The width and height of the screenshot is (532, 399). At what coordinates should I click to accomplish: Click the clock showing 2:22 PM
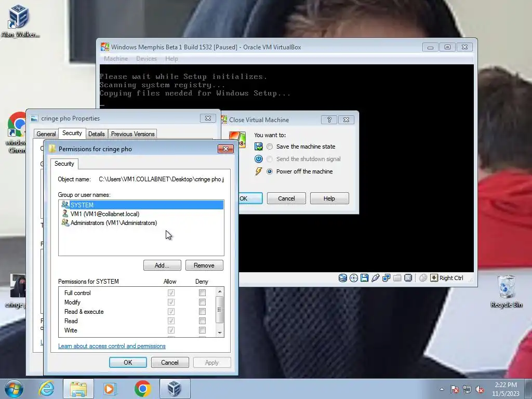[506, 385]
